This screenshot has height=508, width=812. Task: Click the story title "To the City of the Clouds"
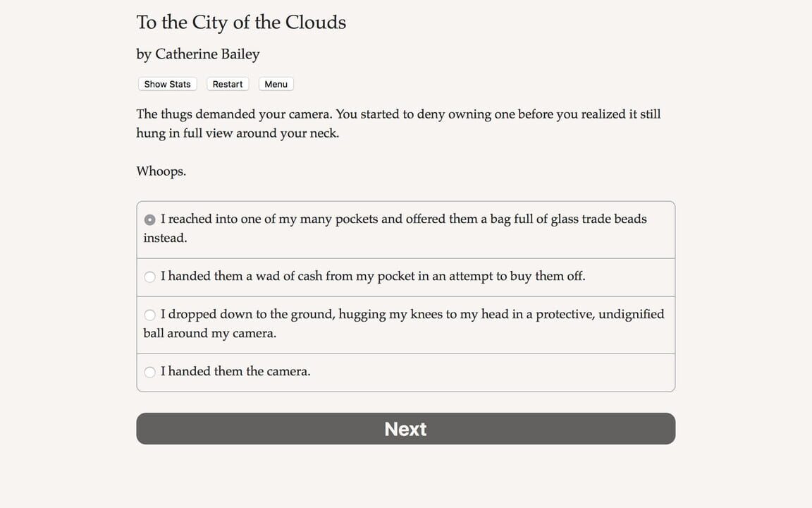[x=241, y=22]
